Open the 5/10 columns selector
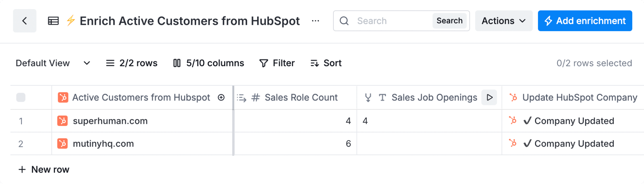Screen dimensions: 644x184 (209, 63)
